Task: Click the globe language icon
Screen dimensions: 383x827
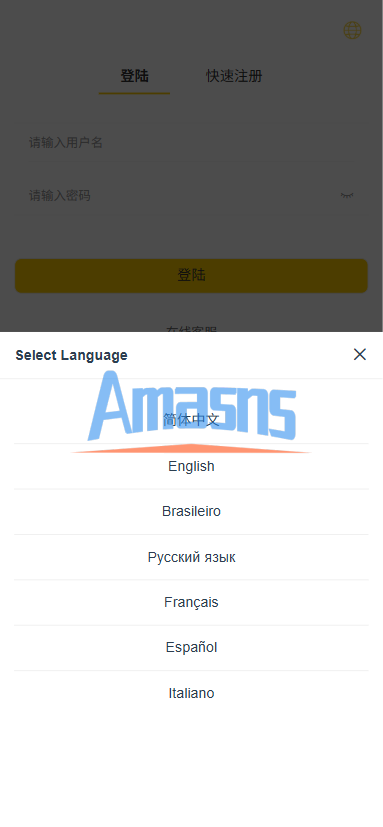Action: pyautogui.click(x=352, y=30)
